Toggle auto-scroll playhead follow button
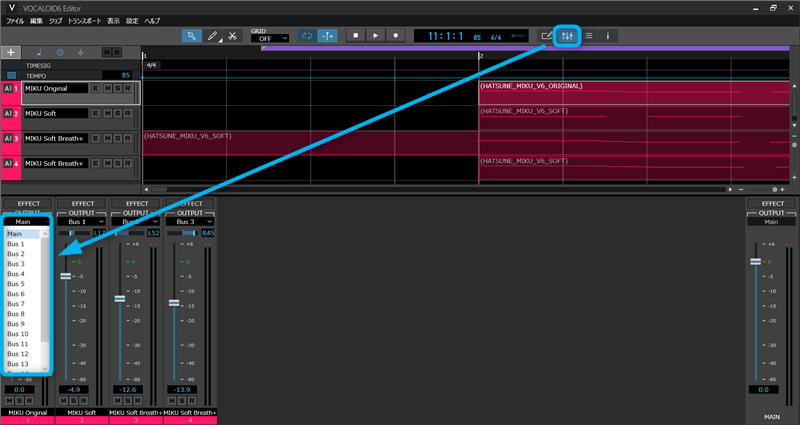The height and width of the screenshot is (425, 800). pyautogui.click(x=327, y=36)
